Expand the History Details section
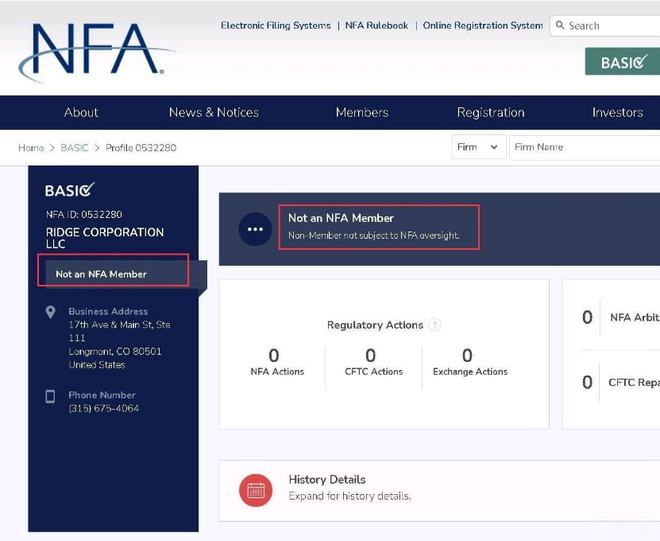This screenshot has width=660, height=541. point(439,491)
